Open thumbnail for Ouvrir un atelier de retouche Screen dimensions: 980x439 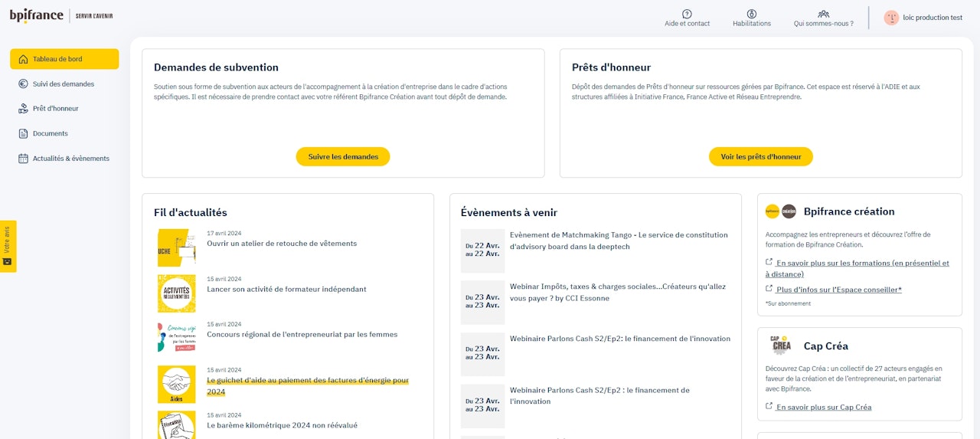coord(176,247)
